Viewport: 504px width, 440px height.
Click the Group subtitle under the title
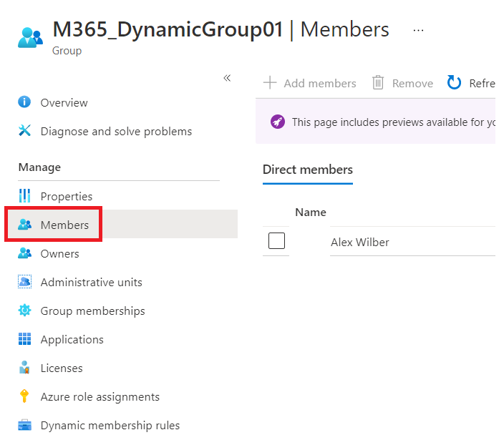click(67, 51)
